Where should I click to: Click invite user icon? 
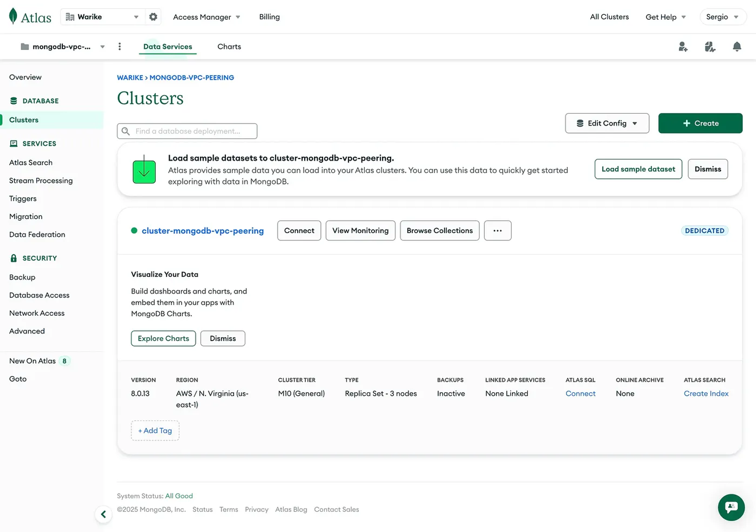(683, 47)
